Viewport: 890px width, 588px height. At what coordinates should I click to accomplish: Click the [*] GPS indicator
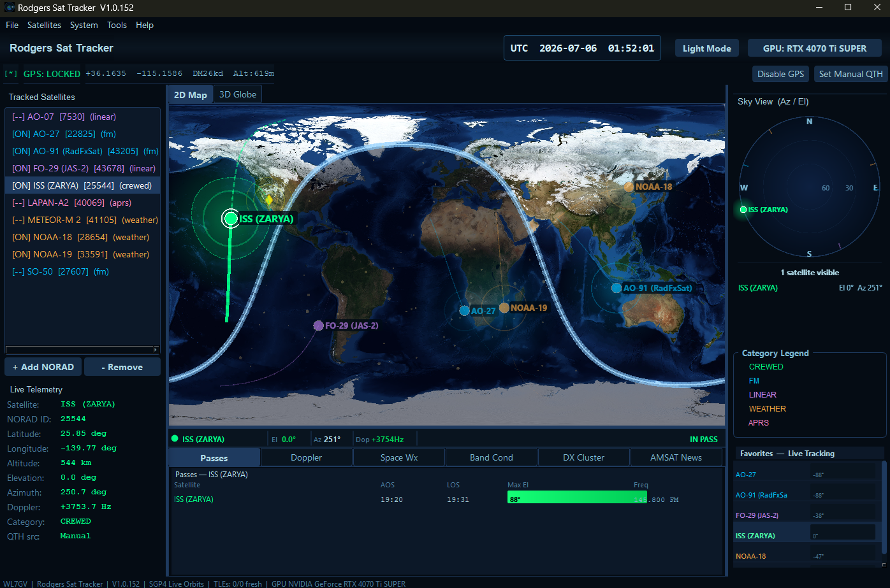tap(11, 74)
